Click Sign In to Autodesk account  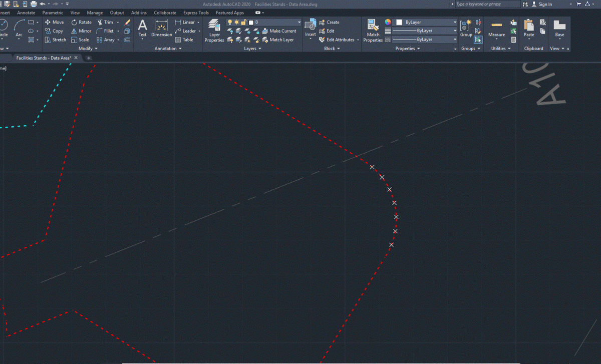545,4
